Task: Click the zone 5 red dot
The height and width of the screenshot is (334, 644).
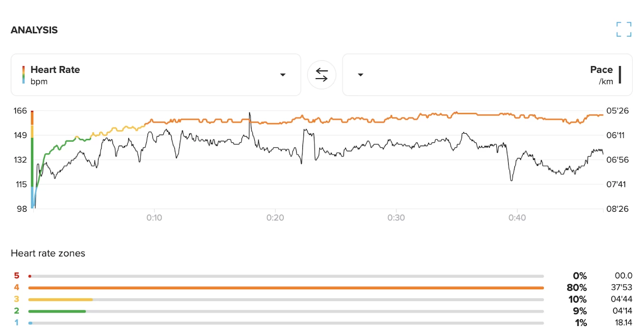Action: coord(30,276)
